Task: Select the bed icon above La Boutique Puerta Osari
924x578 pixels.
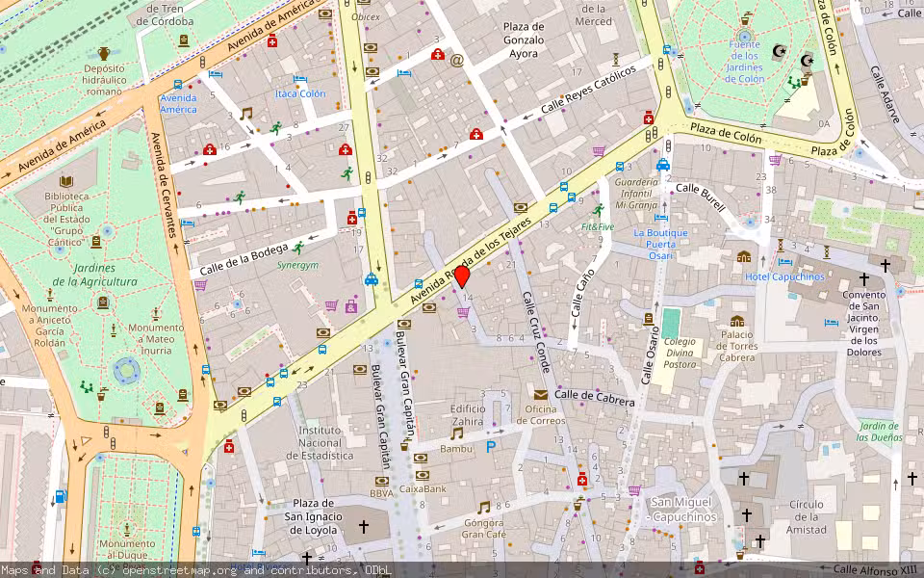Action: pos(661,217)
